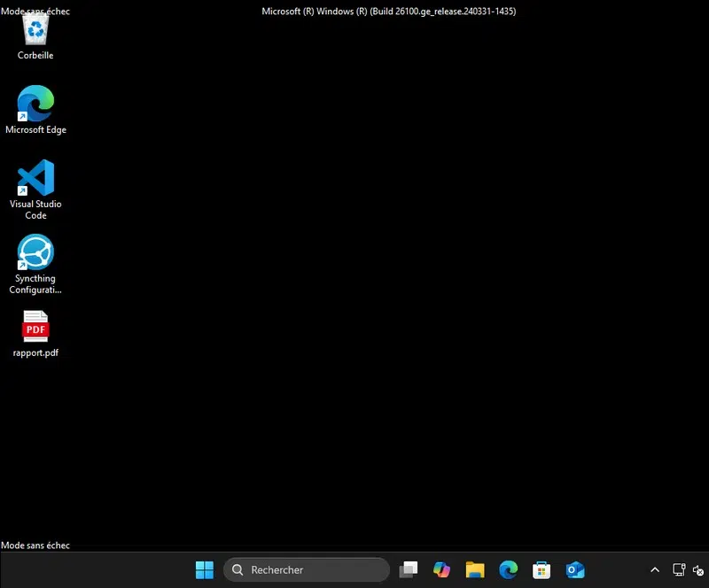Select the rapport.pdf file icon
The image size is (709, 588).
click(35, 326)
